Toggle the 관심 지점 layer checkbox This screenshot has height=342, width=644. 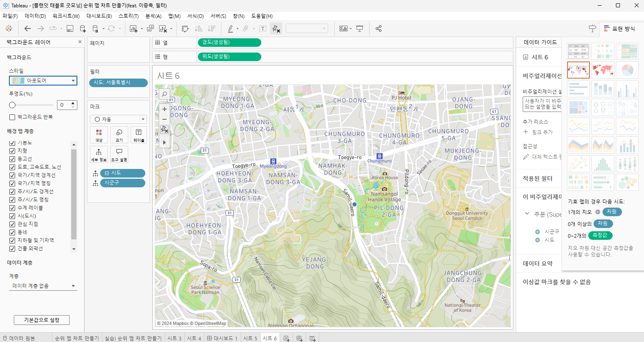pyautogui.click(x=12, y=224)
